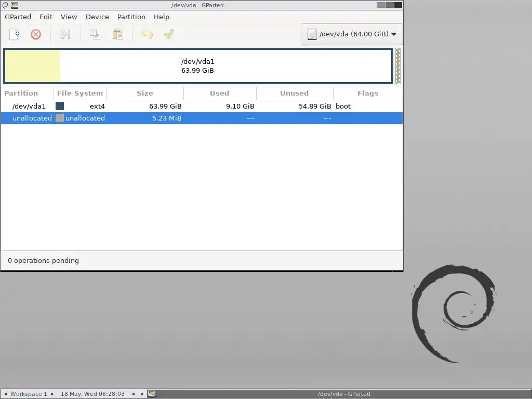The height and width of the screenshot is (399, 532).
Task: Click the Paste partition clipboard icon
Action: pos(117,34)
